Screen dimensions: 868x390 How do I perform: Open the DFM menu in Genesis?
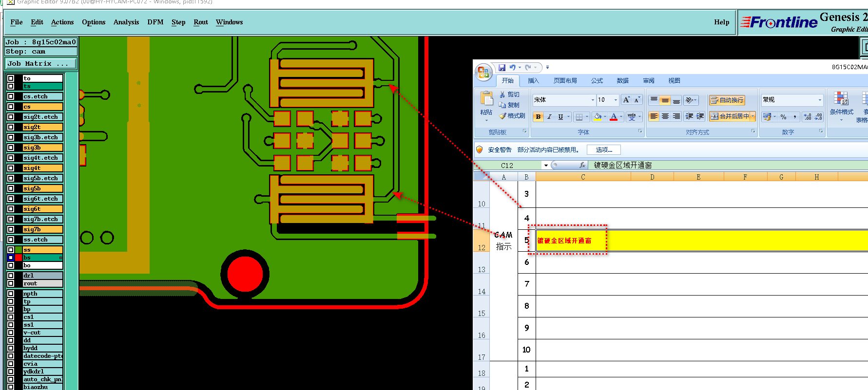pos(155,22)
